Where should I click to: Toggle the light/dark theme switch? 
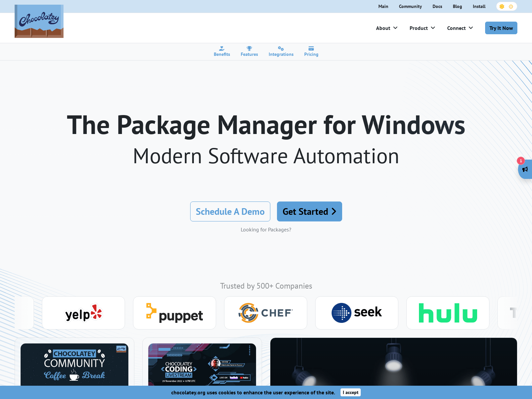click(x=507, y=7)
